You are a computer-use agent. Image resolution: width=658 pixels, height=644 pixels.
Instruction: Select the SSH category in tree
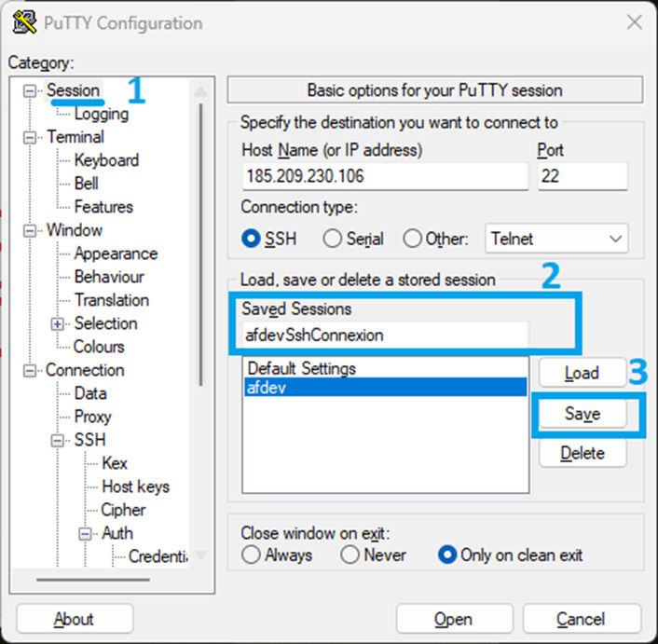click(x=89, y=440)
